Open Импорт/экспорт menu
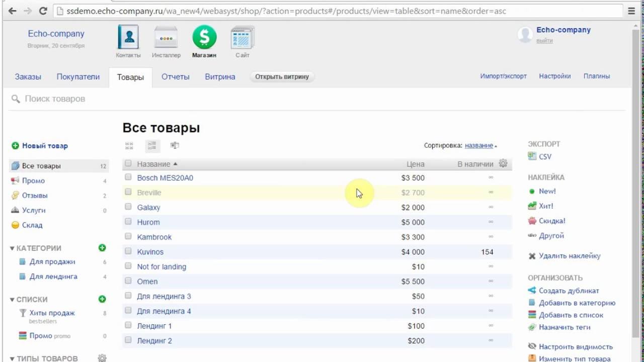 pyautogui.click(x=504, y=76)
